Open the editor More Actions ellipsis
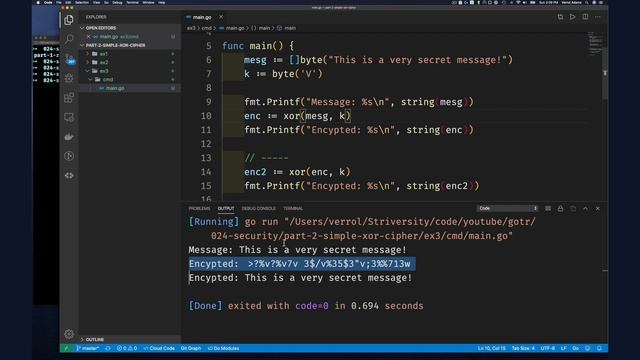Image resolution: width=640 pixels, height=360 pixels. point(598,17)
